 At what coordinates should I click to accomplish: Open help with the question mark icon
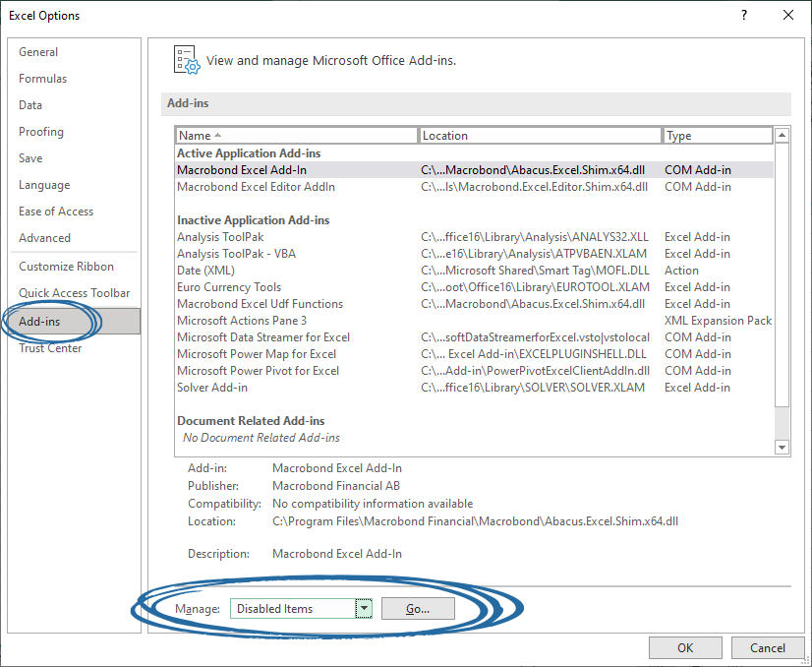744,15
